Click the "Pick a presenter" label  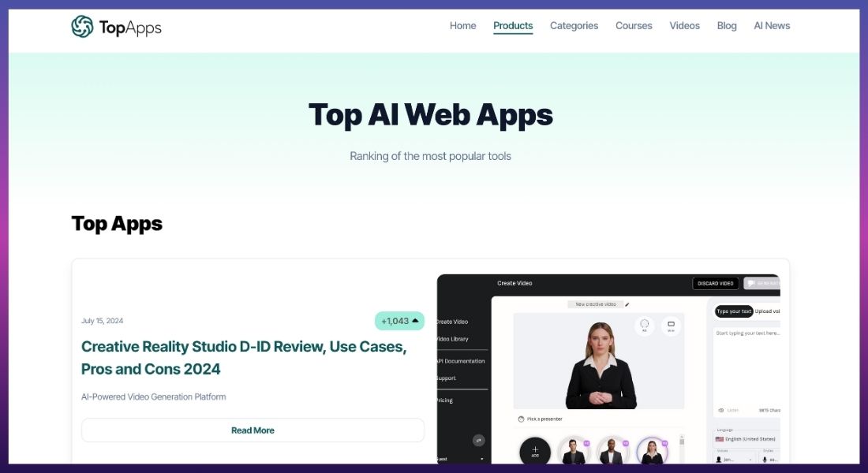[x=544, y=419]
